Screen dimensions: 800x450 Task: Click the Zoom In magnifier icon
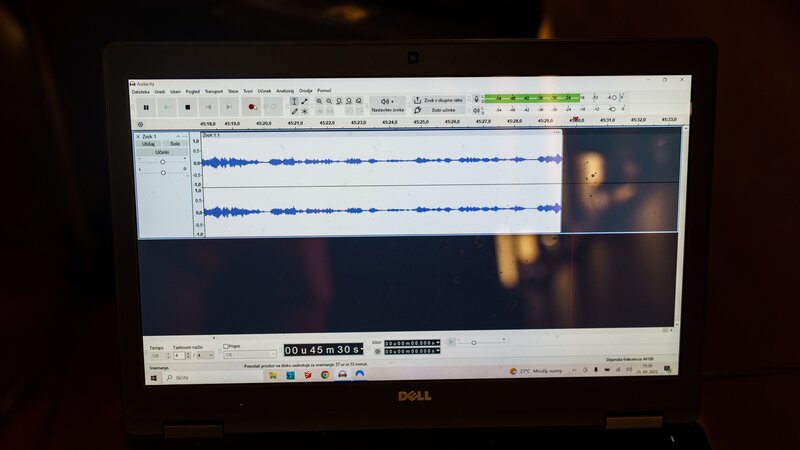[x=319, y=102]
